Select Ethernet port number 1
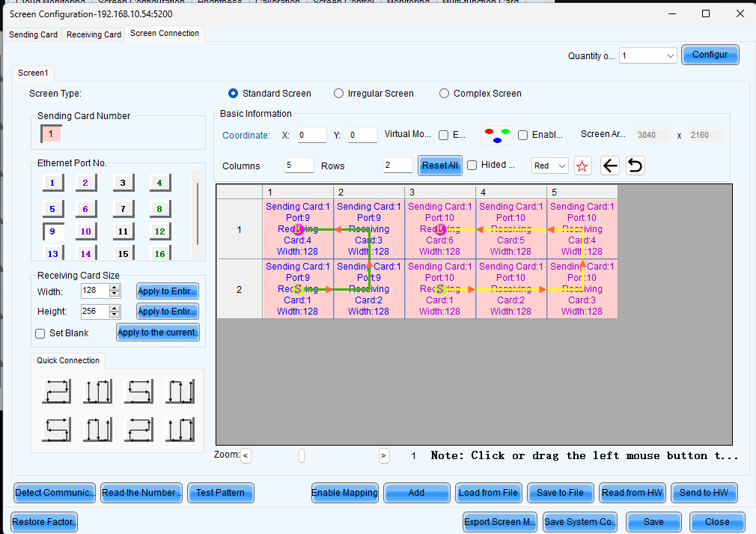 tap(52, 183)
